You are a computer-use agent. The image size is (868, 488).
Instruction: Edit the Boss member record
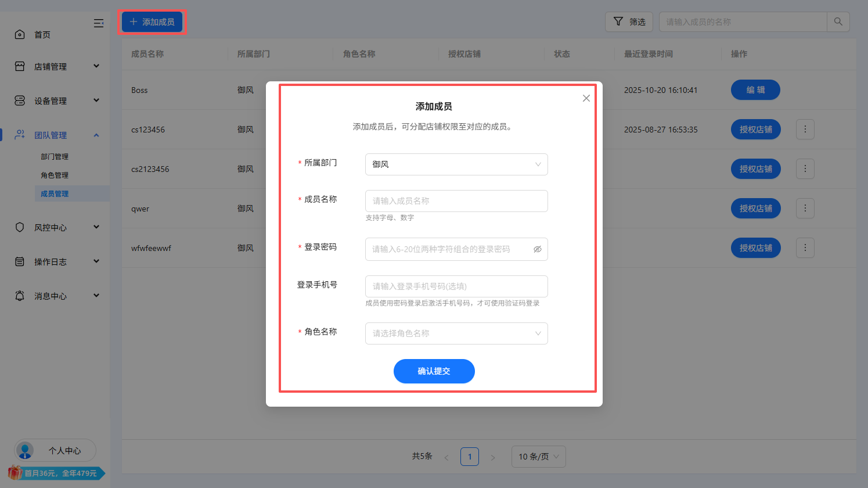[x=755, y=89]
